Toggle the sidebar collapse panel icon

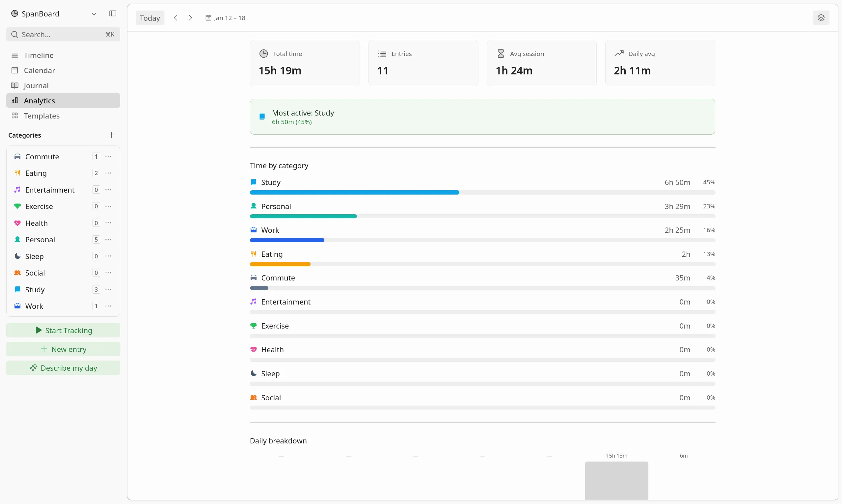click(x=112, y=13)
